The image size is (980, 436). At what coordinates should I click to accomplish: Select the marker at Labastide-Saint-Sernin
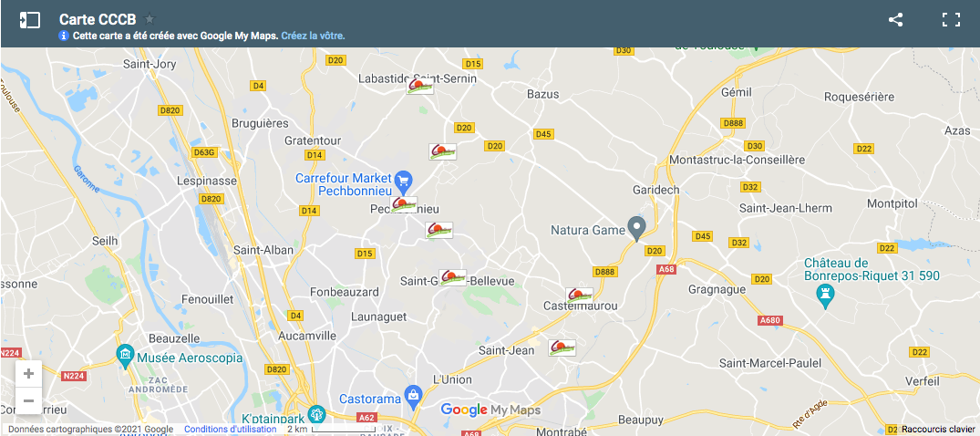(420, 86)
